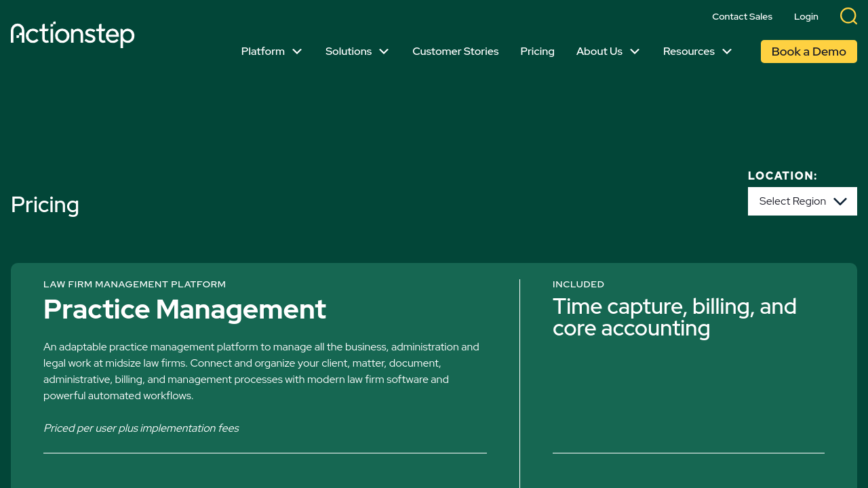Click the Actionstep logo
This screenshot has height=488, width=868.
click(73, 34)
